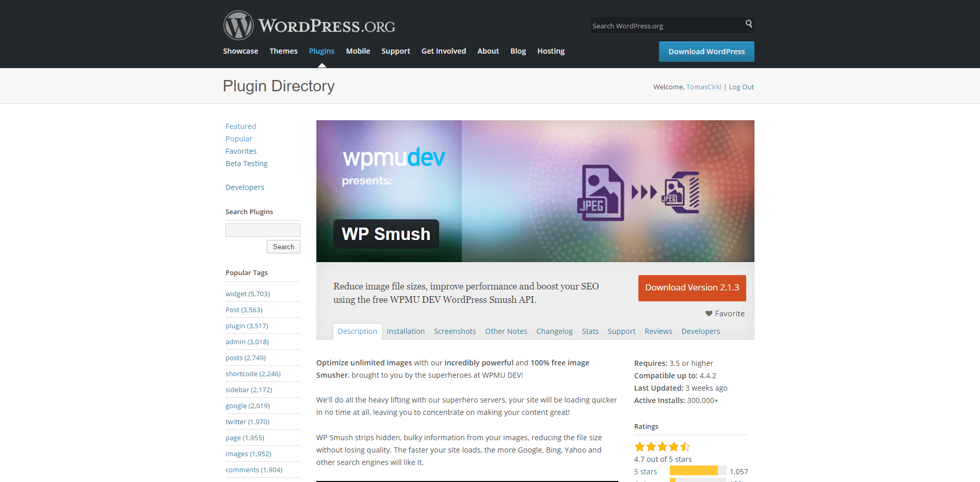Switch to the Installation tab

[x=406, y=331]
